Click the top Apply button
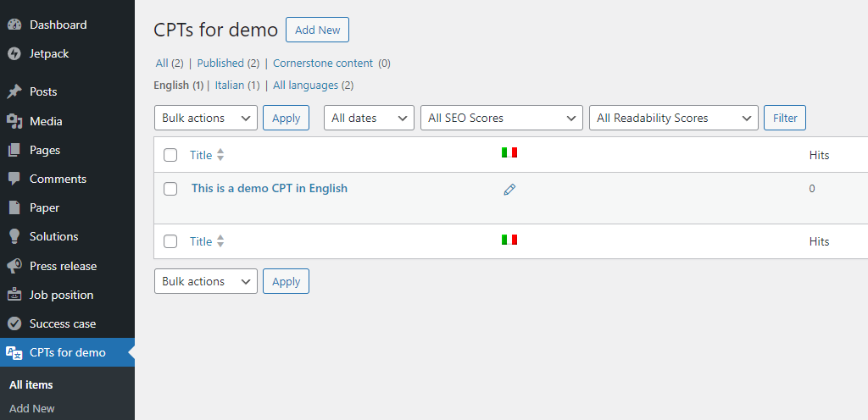The image size is (868, 420). click(x=287, y=118)
